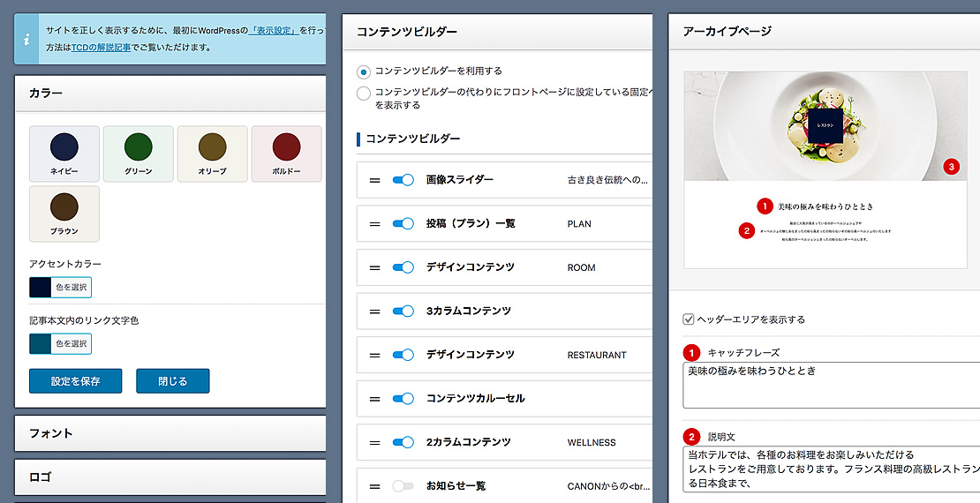The height and width of the screenshot is (503, 980).
Task: Open the 「表示設定」 link
Action: point(273,30)
